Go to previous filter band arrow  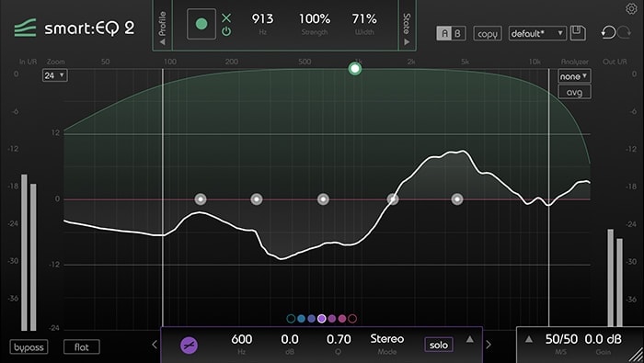(x=155, y=345)
